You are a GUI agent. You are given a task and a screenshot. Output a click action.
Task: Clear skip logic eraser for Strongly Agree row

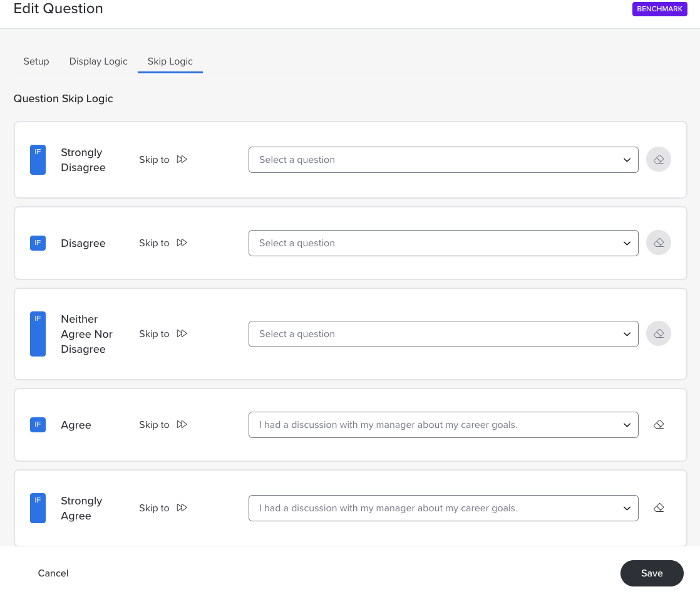click(x=659, y=508)
